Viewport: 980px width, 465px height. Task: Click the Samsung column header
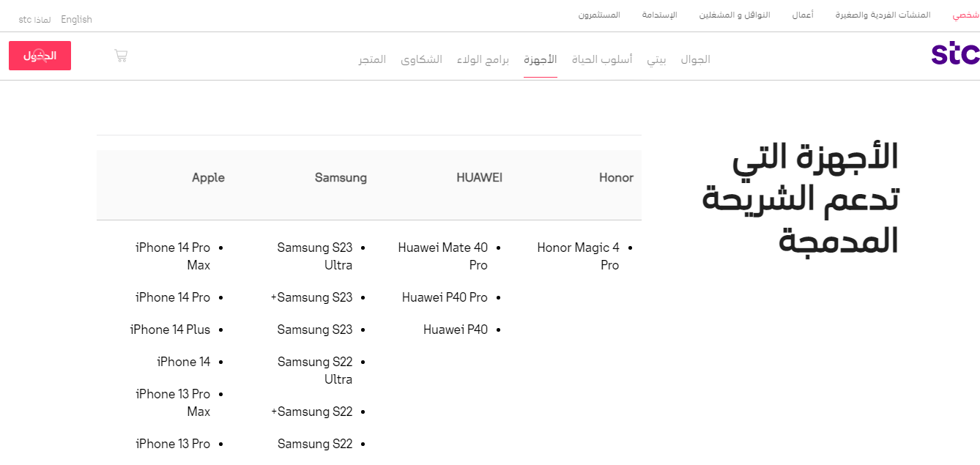(x=341, y=177)
